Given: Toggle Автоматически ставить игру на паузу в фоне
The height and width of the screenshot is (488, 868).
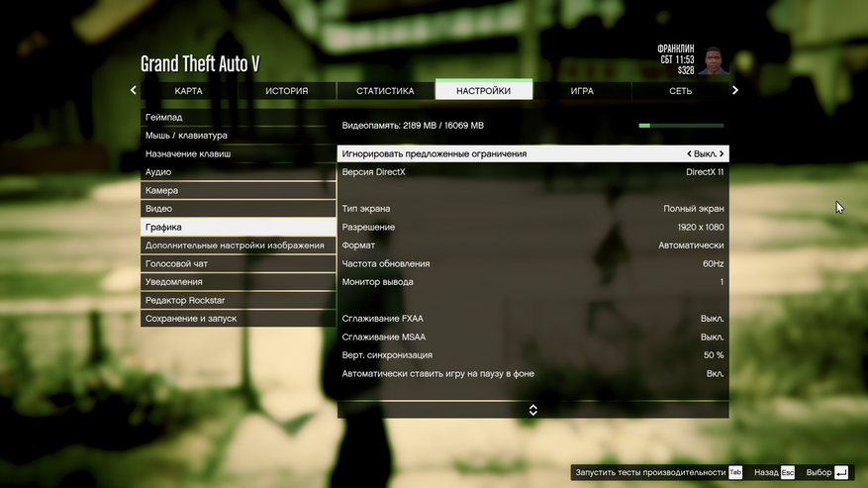Looking at the screenshot, I should (533, 374).
